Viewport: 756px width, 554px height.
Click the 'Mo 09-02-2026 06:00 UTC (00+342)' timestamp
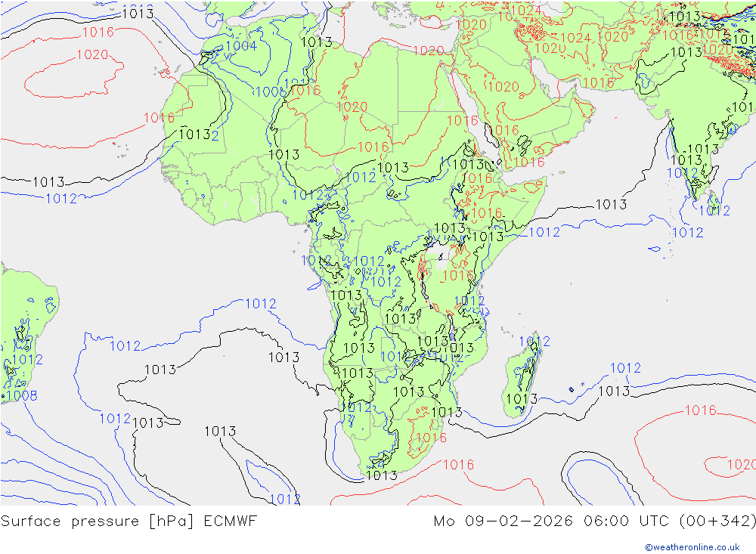(x=594, y=521)
